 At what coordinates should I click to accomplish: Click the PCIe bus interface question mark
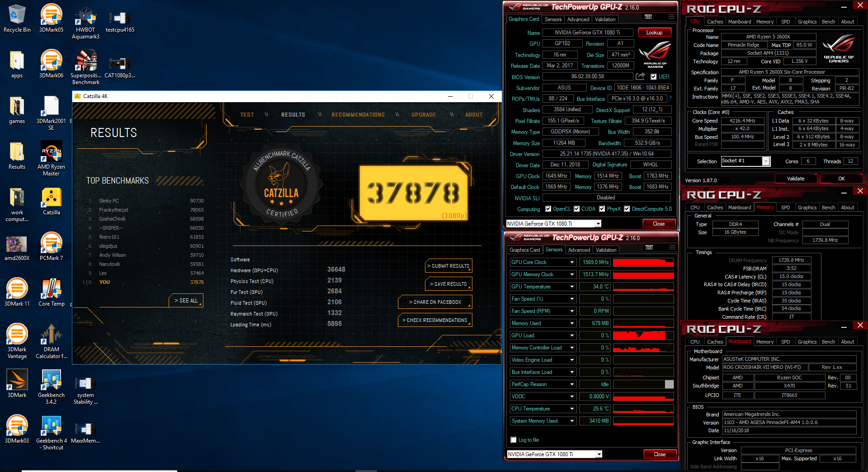point(670,99)
